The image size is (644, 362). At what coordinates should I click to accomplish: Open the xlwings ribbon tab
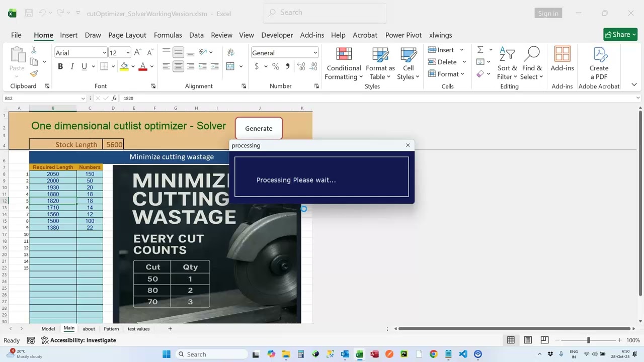click(441, 35)
